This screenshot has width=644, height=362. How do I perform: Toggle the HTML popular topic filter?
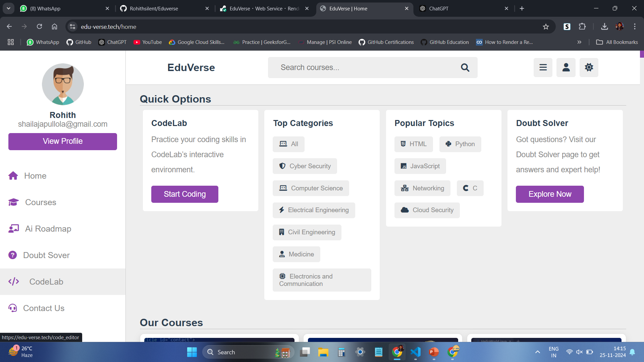[x=413, y=144]
